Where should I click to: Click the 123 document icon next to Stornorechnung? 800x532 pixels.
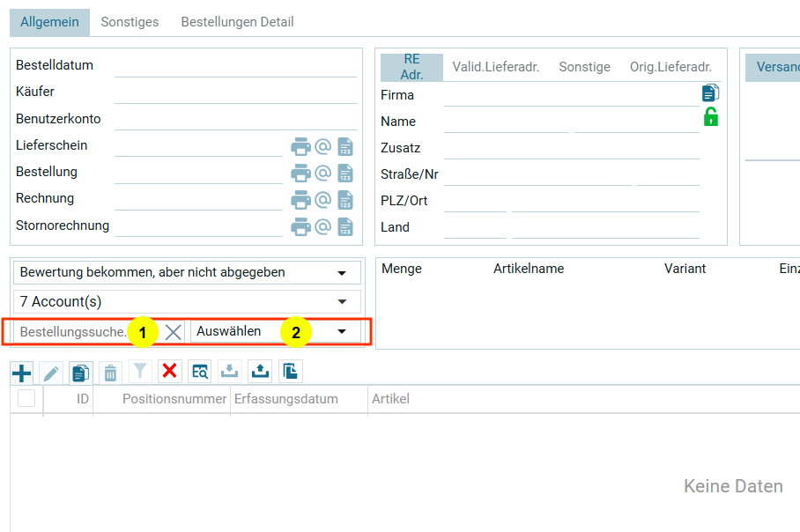345,227
